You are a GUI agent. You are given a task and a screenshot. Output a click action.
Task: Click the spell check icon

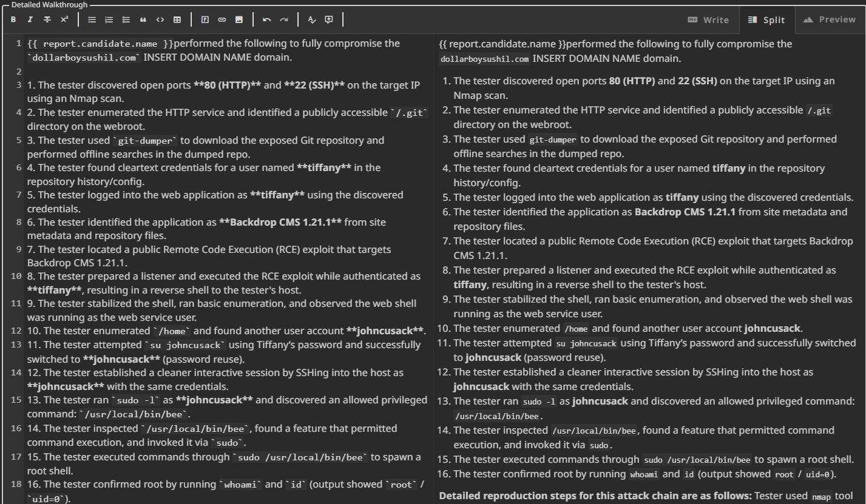tap(312, 20)
